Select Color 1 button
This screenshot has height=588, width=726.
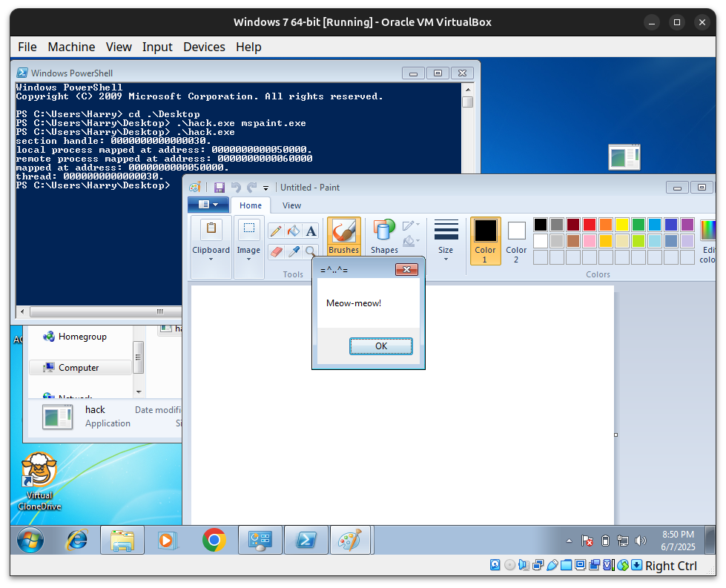[x=485, y=241]
